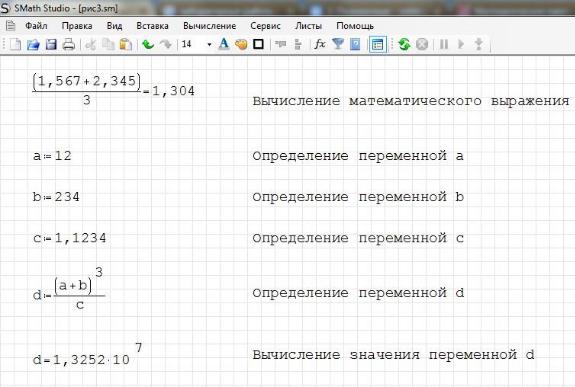Click the pause calculation icon
The height and width of the screenshot is (387, 575).
point(444,44)
